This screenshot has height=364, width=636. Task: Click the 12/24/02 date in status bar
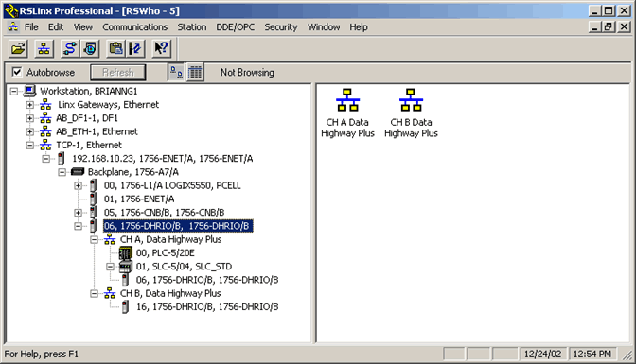coord(542,354)
